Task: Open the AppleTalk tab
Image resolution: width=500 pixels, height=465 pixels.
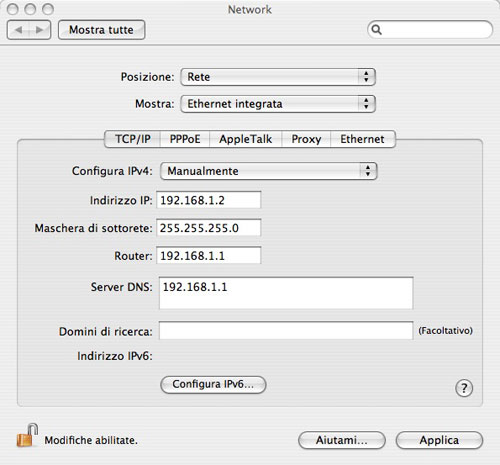Action: [x=246, y=139]
